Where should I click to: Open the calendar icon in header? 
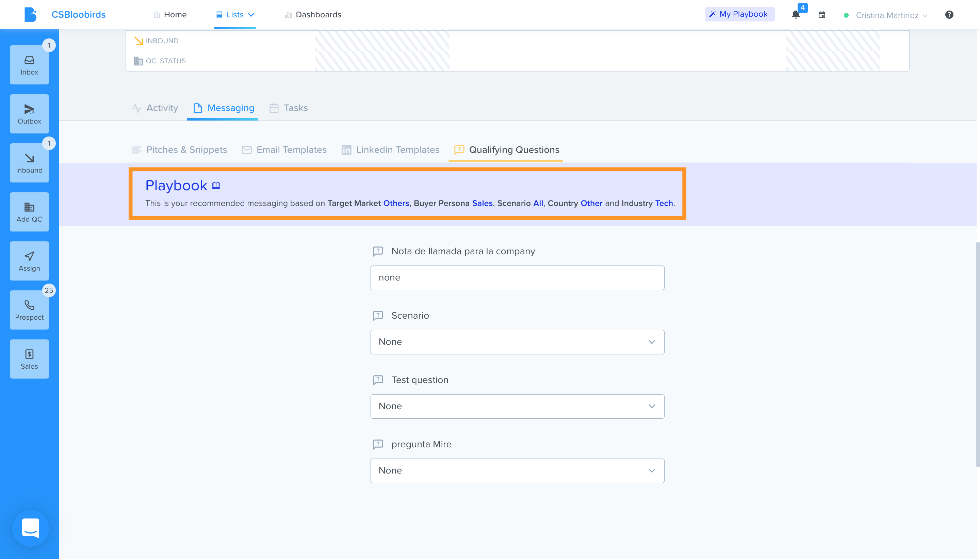pyautogui.click(x=821, y=15)
